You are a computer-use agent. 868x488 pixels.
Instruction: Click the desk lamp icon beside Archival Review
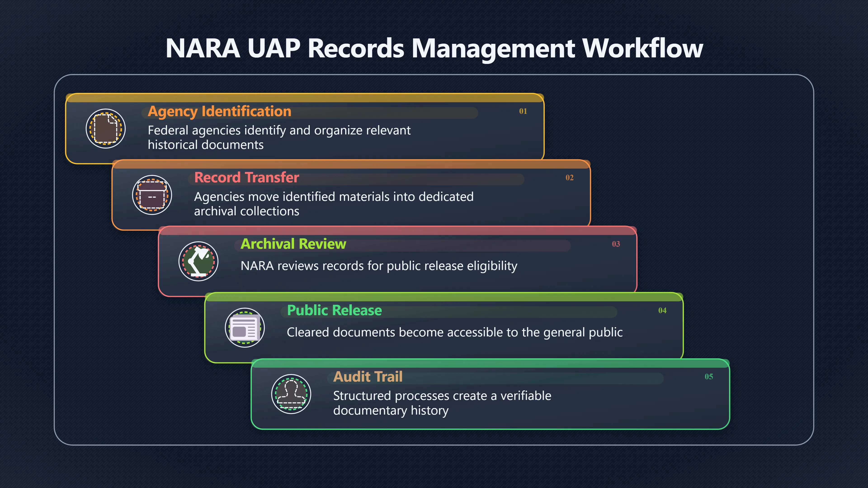point(198,261)
